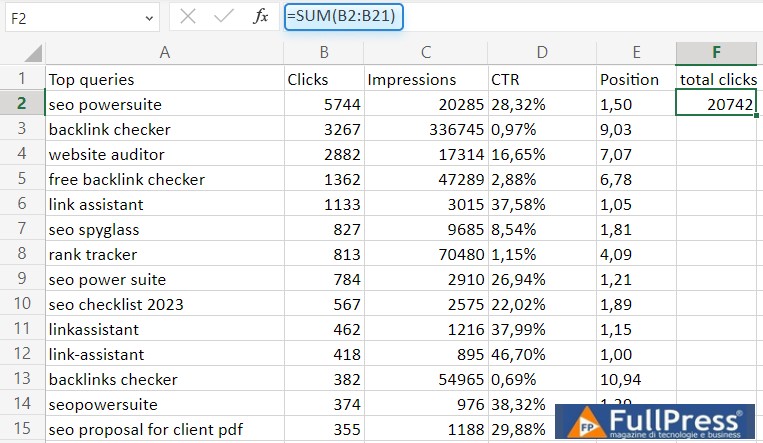The height and width of the screenshot is (443, 763).
Task: Select row 9 header
Action: click(22, 279)
